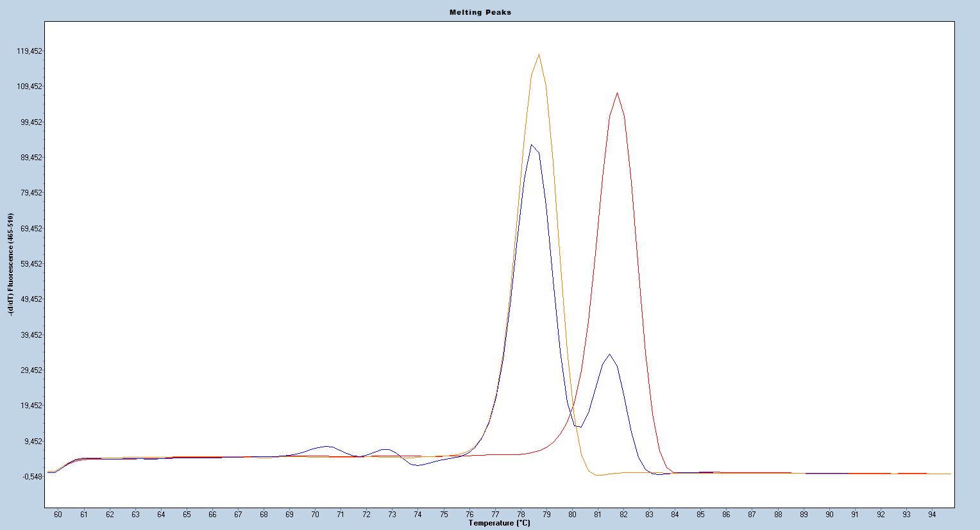Viewport: 980px width, 530px height.
Task: Click x-axis tick label 90
Action: pyautogui.click(x=829, y=515)
